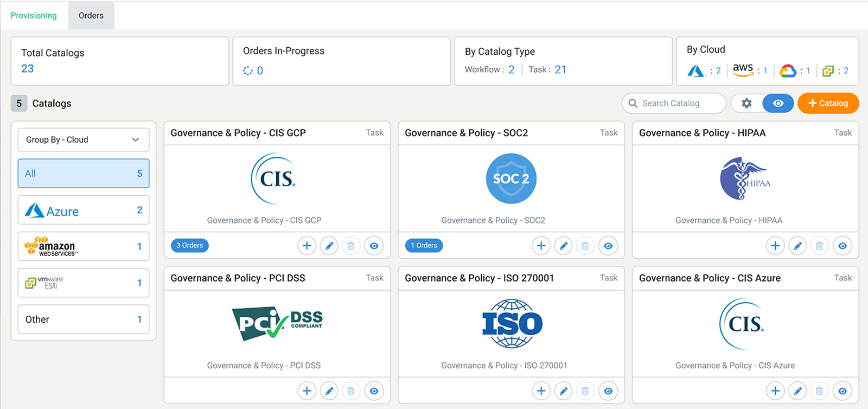868x409 pixels.
Task: Click the PCI DSS logo thumbnail
Action: pos(277,323)
